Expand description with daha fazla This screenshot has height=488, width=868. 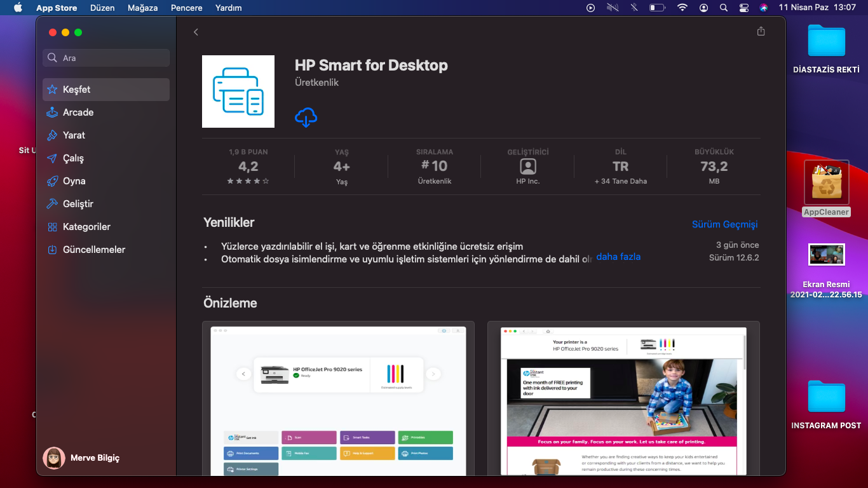click(x=618, y=257)
